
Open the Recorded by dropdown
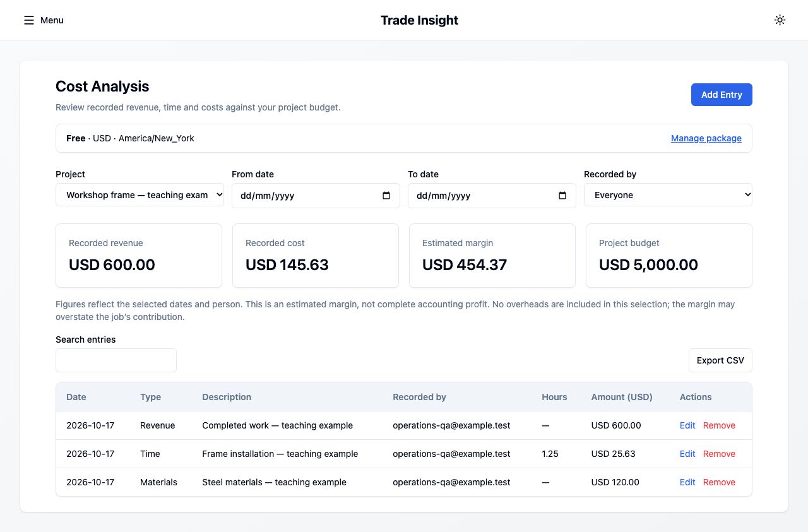(668, 195)
